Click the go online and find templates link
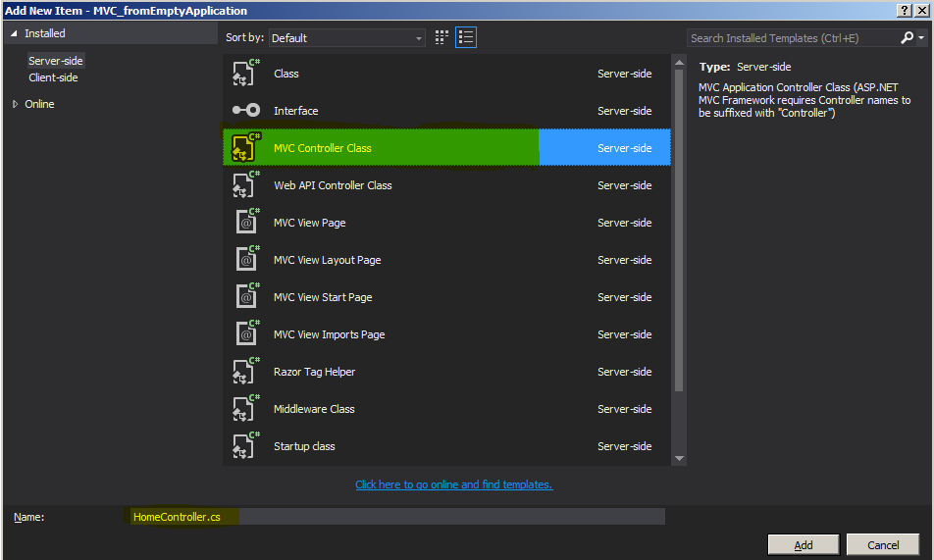Image resolution: width=934 pixels, height=560 pixels. pyautogui.click(x=454, y=484)
